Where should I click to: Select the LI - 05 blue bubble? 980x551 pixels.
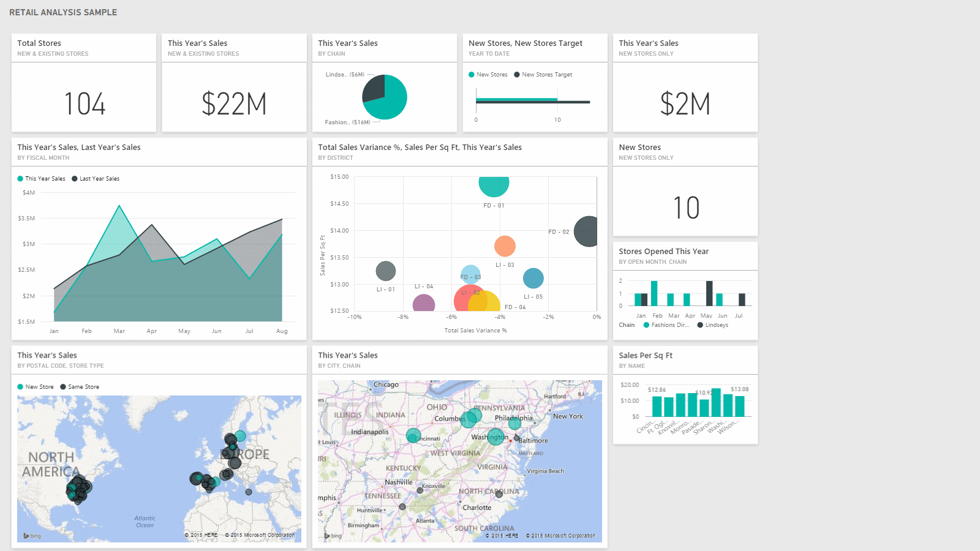(533, 279)
